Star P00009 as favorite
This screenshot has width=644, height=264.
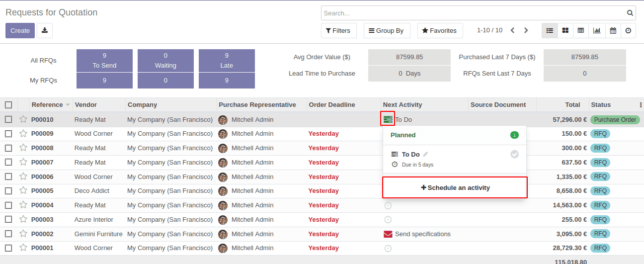[23, 133]
